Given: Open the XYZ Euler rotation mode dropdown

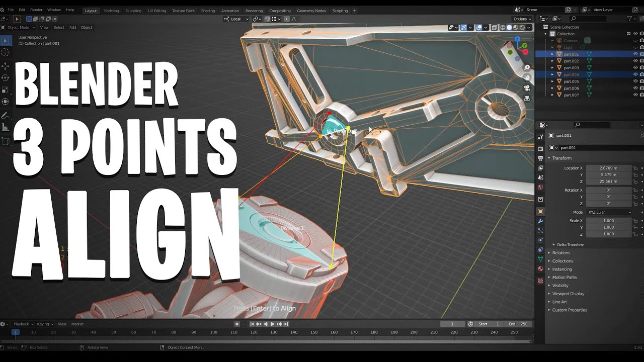Looking at the screenshot, I should pos(609,212).
